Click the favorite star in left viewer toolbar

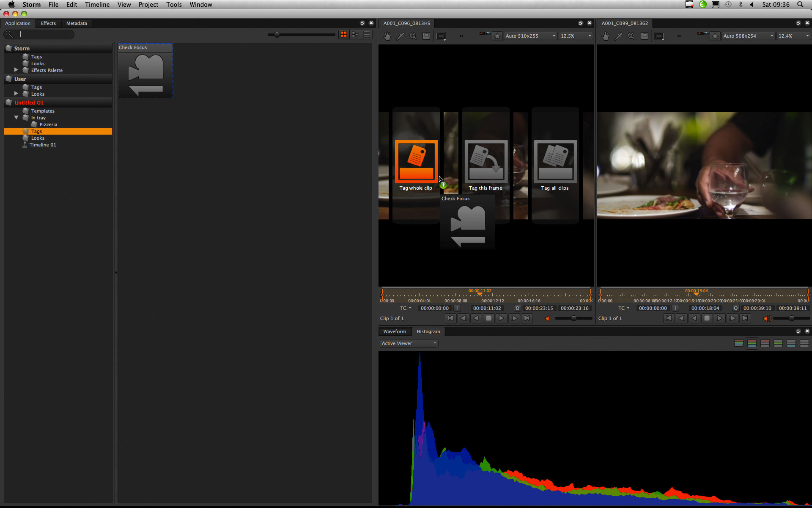click(497, 36)
